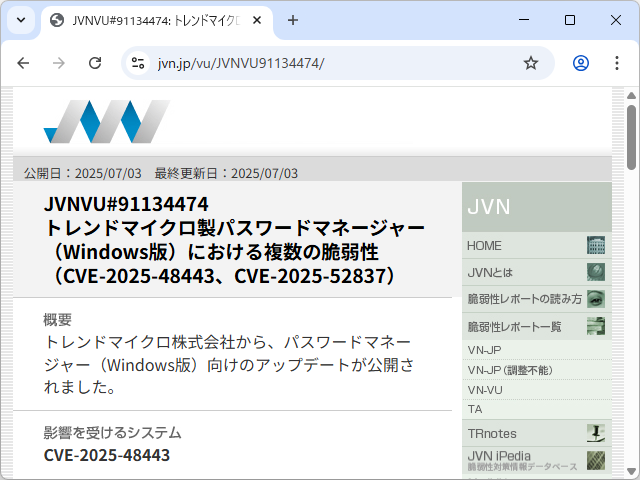Open the Chrome profile icon

(581, 63)
